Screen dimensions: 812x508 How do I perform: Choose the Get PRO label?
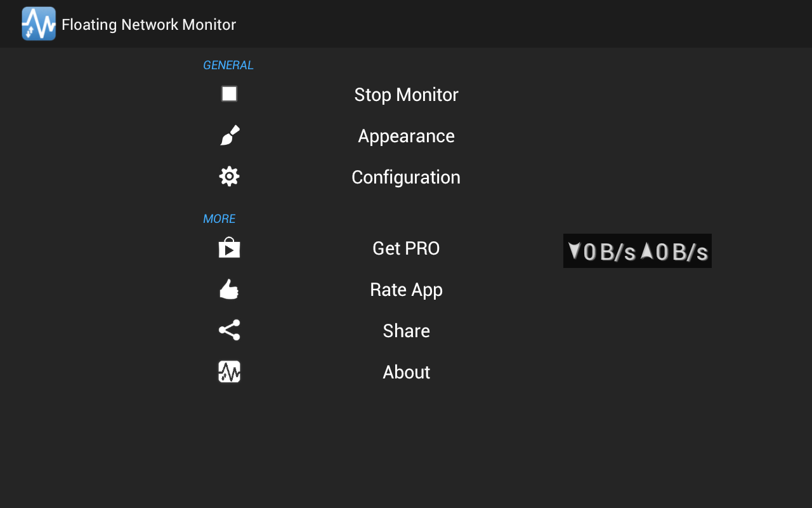tap(406, 248)
